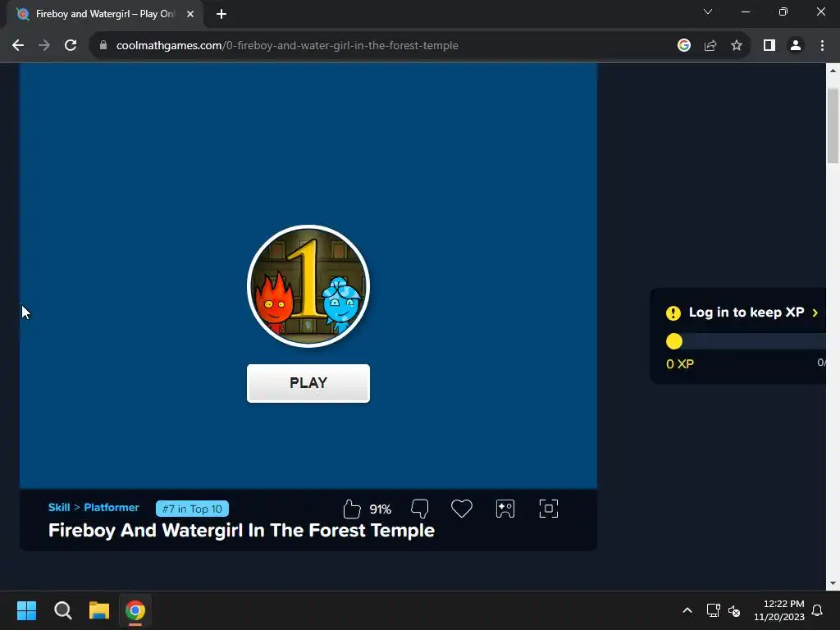Bookmark this tab with star icon

737,46
